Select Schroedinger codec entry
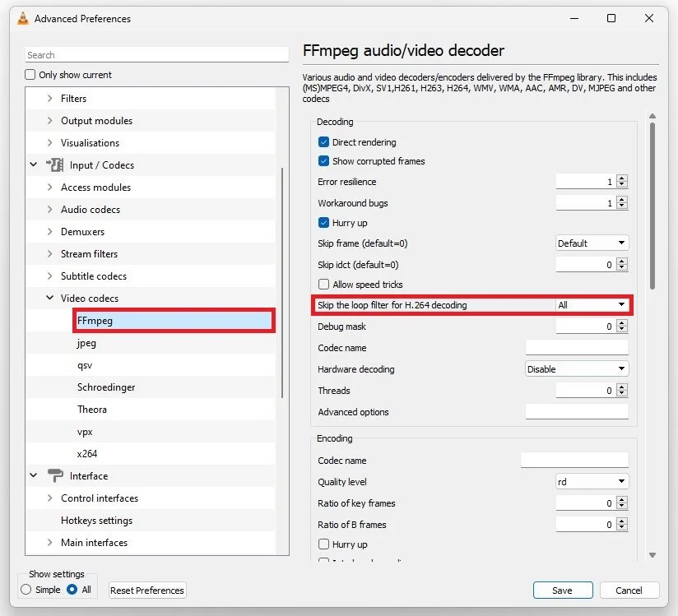The width and height of the screenshot is (678, 616). coord(106,387)
